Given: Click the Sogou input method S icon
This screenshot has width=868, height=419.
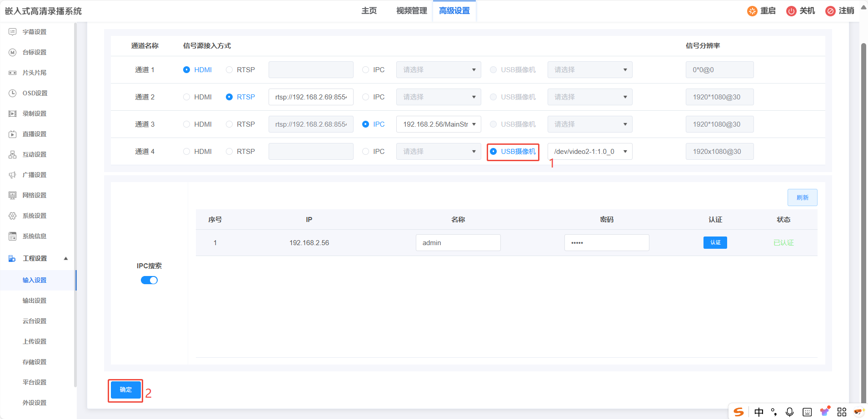Looking at the screenshot, I should pos(739,412).
